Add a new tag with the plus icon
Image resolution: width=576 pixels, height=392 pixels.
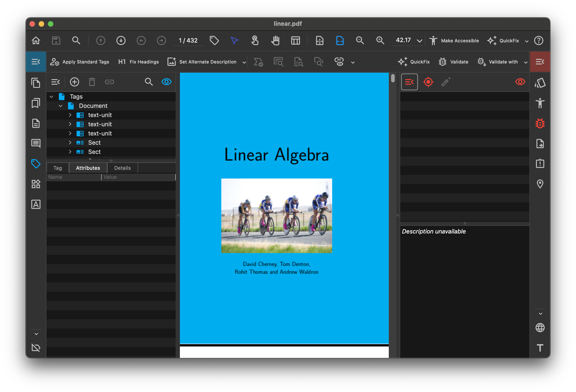coord(74,82)
